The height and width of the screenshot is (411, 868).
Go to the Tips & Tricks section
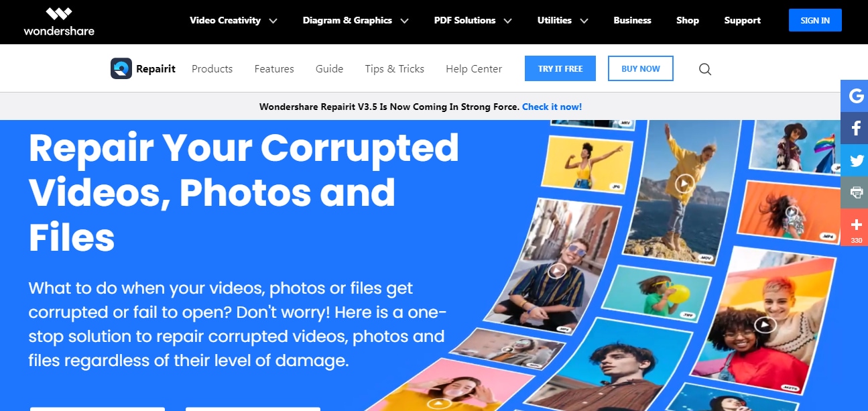click(x=394, y=68)
